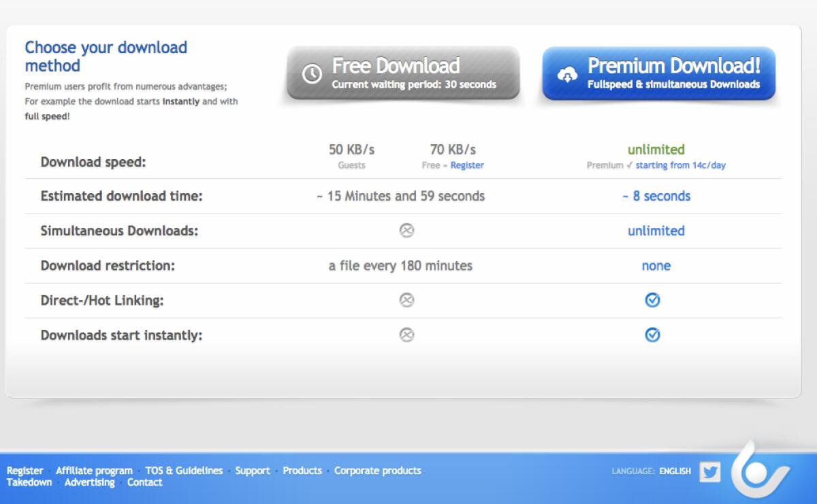Click unlimited under Premium Download column
The width and height of the screenshot is (817, 504).
[x=656, y=150]
